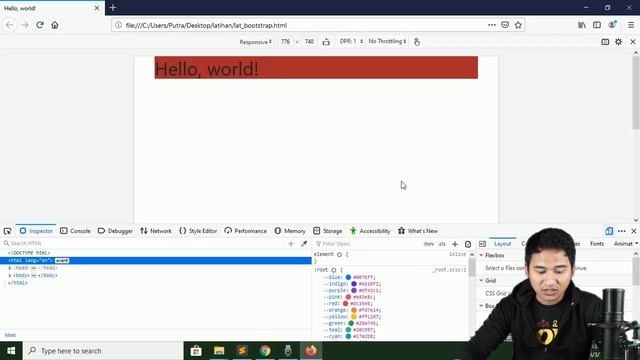
Task: Collapse the Flexbox section
Action: (481, 256)
